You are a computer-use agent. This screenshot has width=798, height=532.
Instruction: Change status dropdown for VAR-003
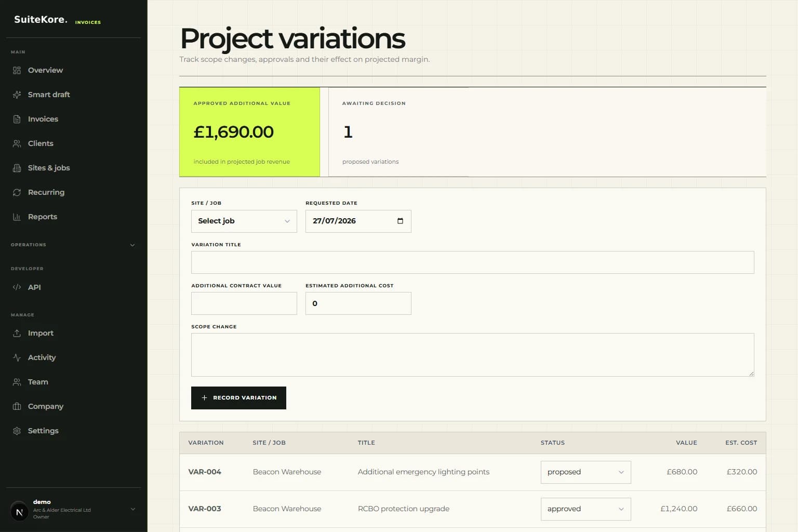pos(586,509)
